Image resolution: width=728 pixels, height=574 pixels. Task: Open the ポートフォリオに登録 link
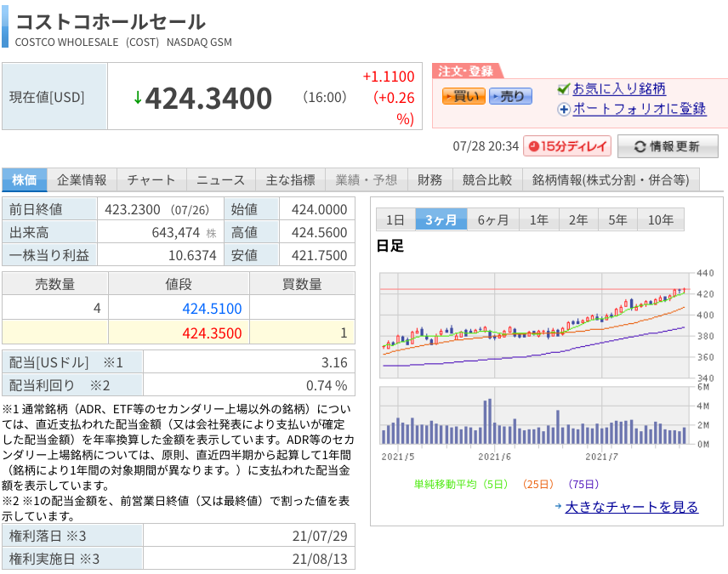coord(640,109)
